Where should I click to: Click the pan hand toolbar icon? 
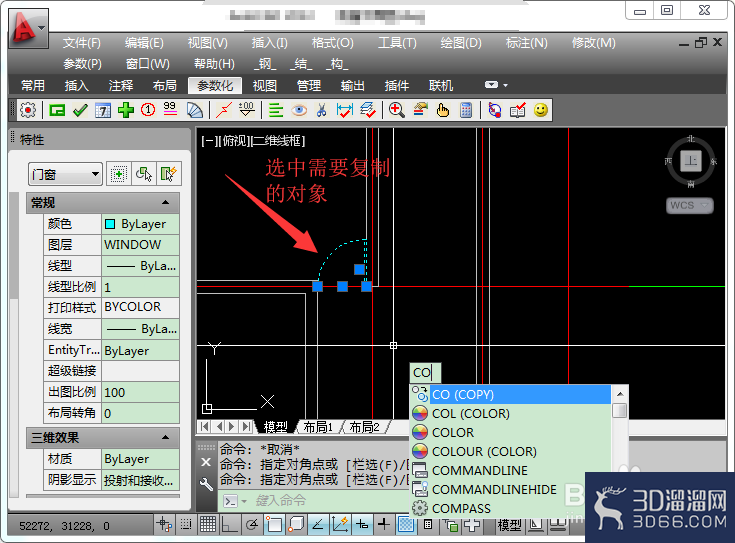[442, 111]
